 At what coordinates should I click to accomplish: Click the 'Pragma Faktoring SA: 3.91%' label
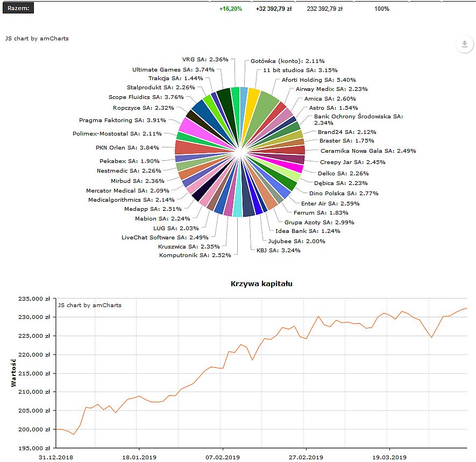123,120
